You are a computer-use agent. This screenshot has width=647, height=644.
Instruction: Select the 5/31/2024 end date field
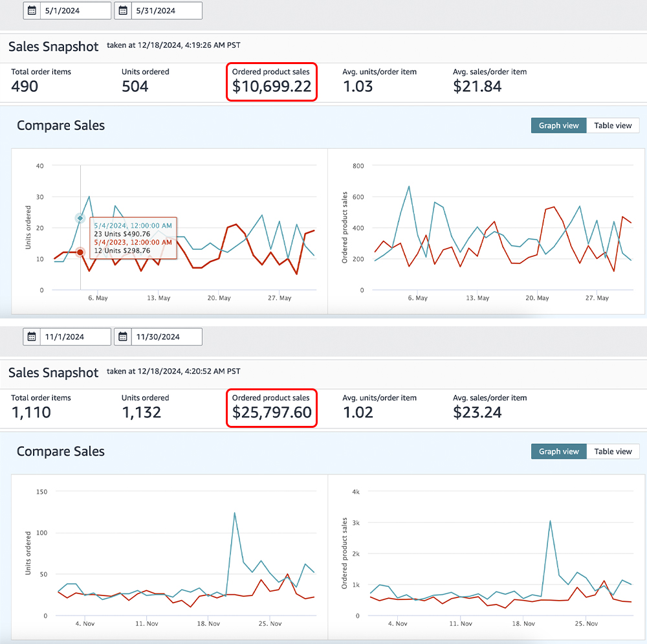click(x=167, y=10)
